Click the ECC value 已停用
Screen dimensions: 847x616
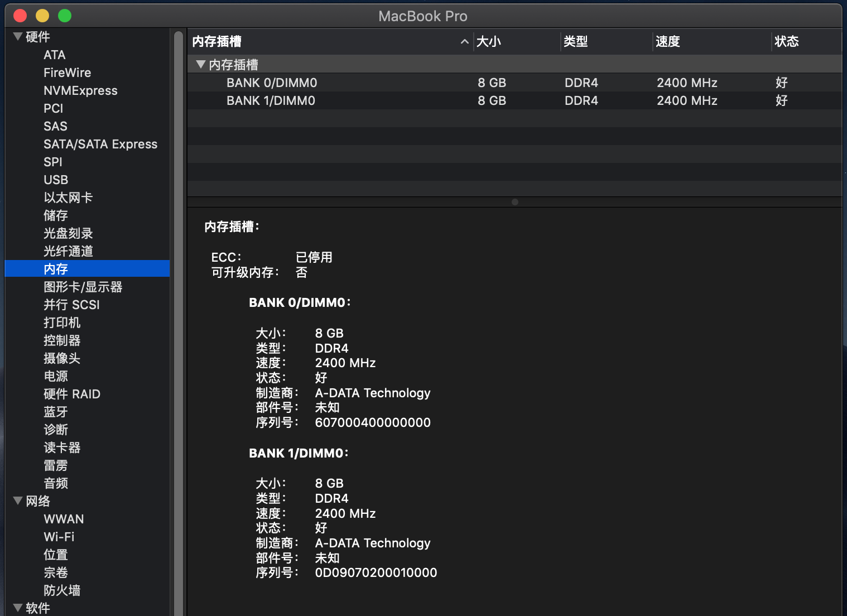[314, 257]
